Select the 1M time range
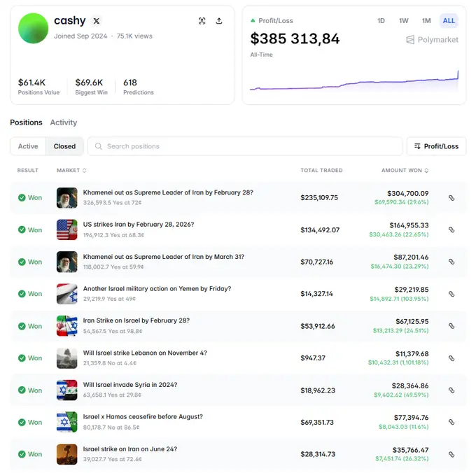This screenshot has width=476, height=473. (426, 20)
